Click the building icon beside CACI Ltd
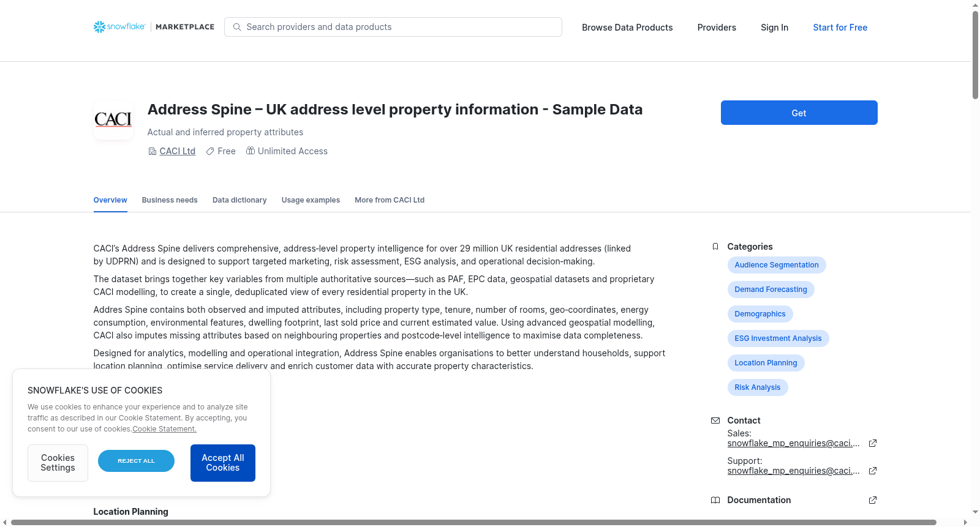 (x=153, y=151)
